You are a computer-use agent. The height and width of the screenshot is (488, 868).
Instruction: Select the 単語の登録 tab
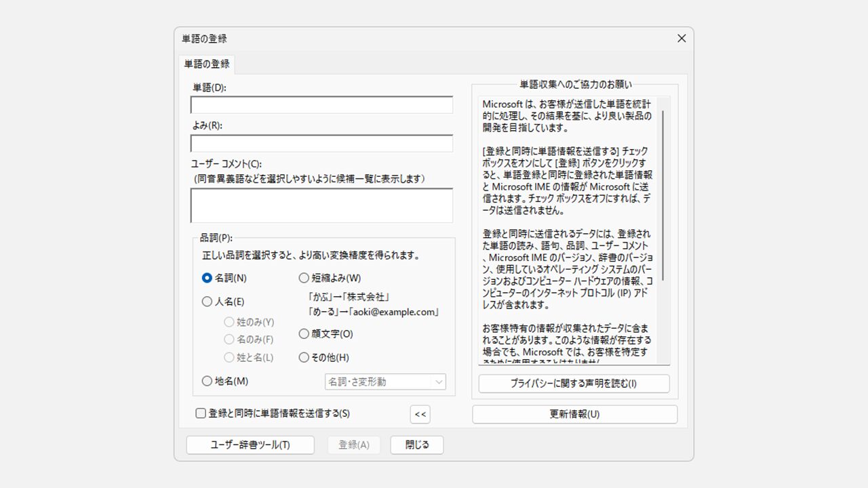coord(207,64)
